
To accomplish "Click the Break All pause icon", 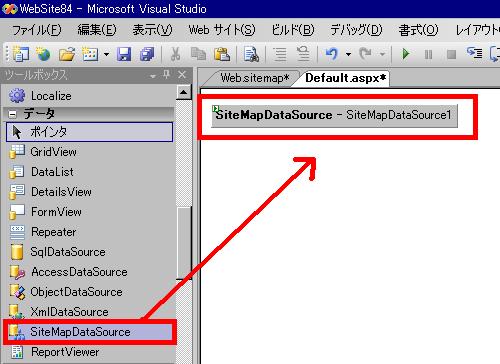I will pos(429,54).
